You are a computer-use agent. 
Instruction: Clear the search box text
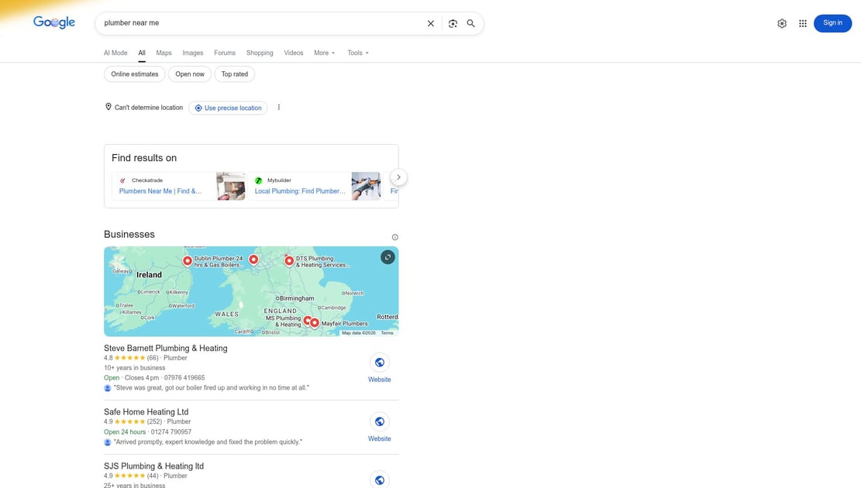click(x=431, y=23)
